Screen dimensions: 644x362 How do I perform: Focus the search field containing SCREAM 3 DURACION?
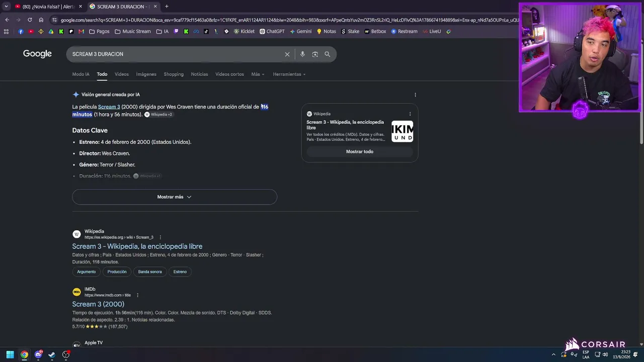coord(176,54)
